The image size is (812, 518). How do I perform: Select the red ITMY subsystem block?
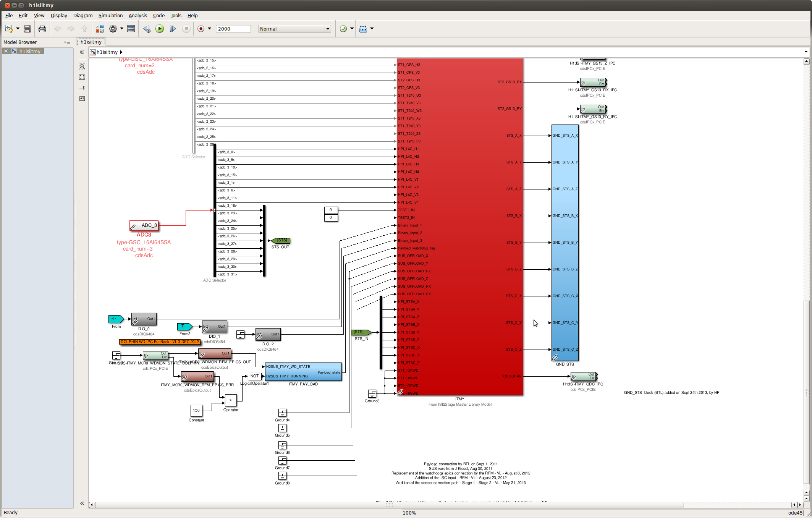point(460,227)
